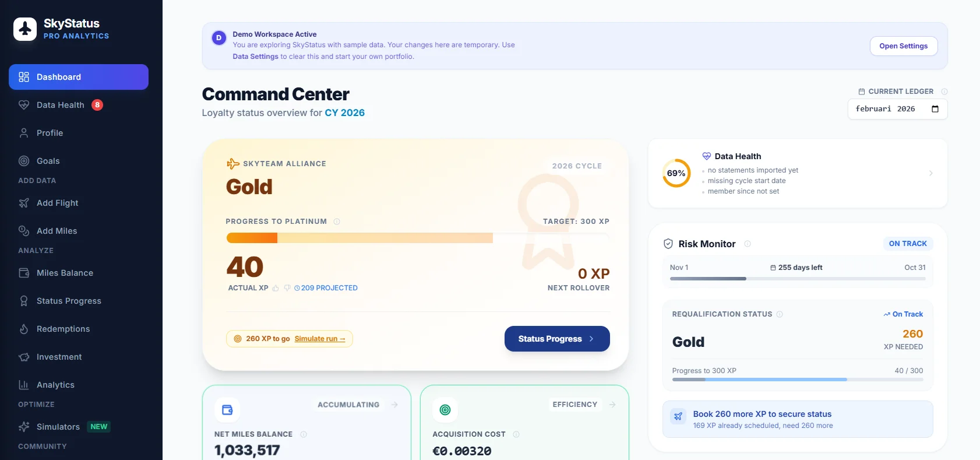Screen dimensions: 980x460
Task: Click the Efficiency target icon on acquisition card
Action: pyautogui.click(x=445, y=410)
